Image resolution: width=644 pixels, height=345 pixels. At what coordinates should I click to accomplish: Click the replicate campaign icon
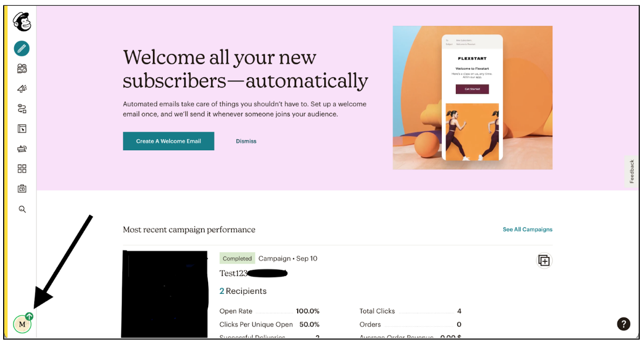coord(544,261)
